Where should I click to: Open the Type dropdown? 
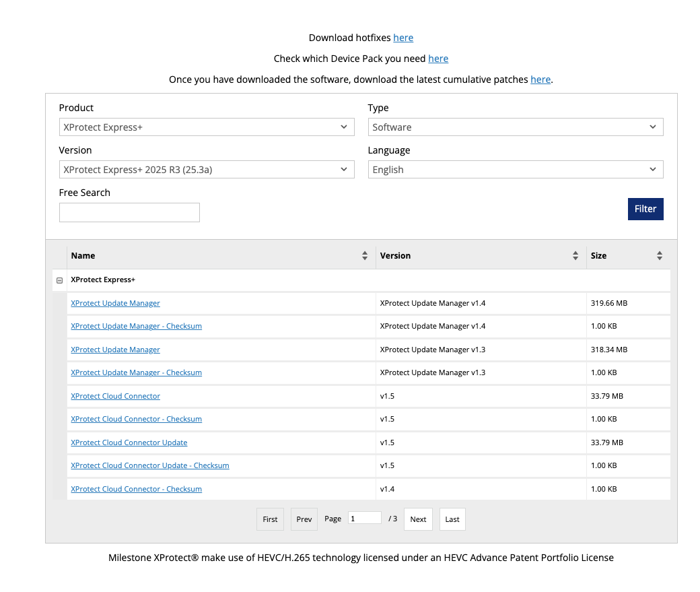click(x=515, y=127)
